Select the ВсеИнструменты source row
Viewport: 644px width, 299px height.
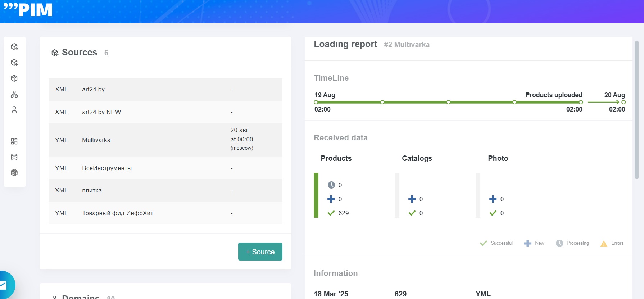165,168
